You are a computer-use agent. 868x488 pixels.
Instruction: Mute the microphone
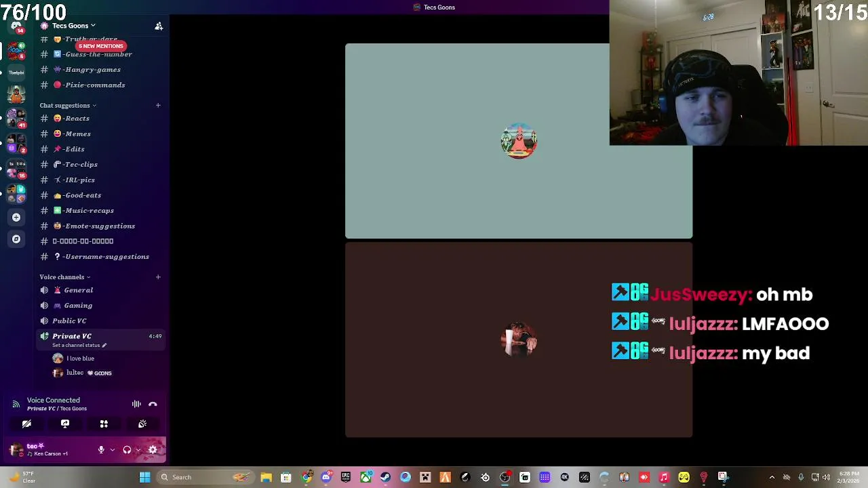click(101, 449)
